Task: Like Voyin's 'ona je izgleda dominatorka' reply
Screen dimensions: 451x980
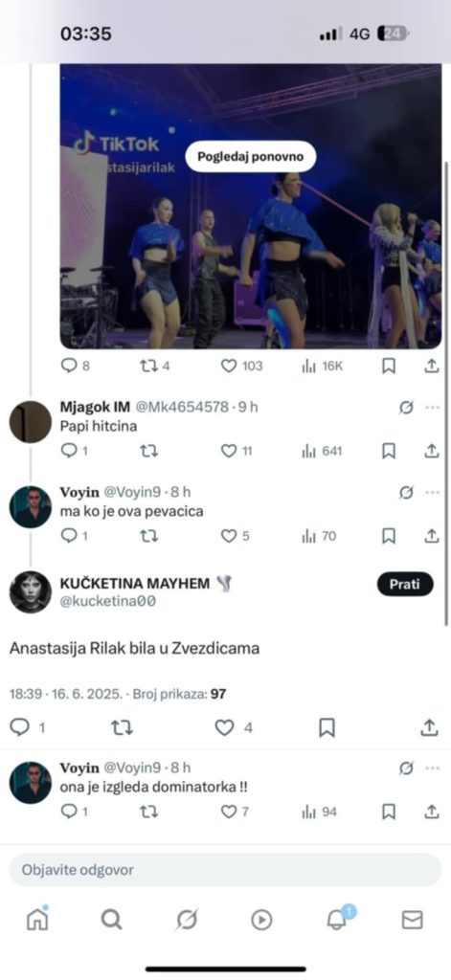Action: pyautogui.click(x=236, y=812)
